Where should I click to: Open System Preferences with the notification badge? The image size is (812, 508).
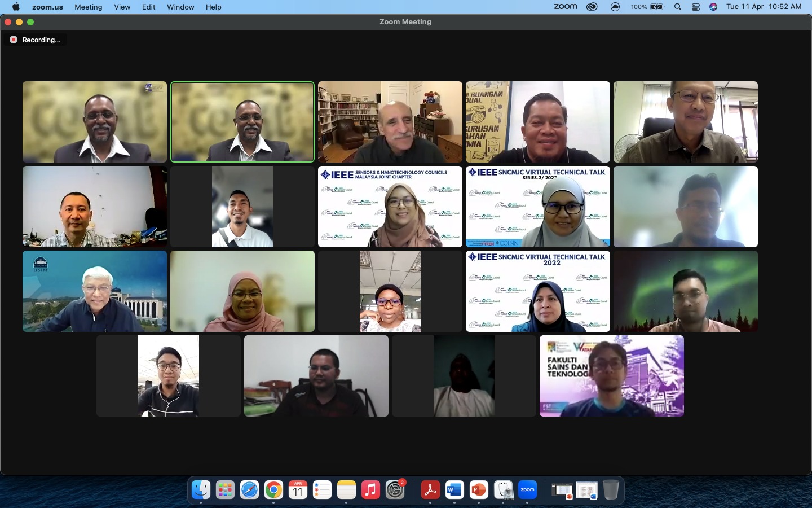[x=395, y=490]
